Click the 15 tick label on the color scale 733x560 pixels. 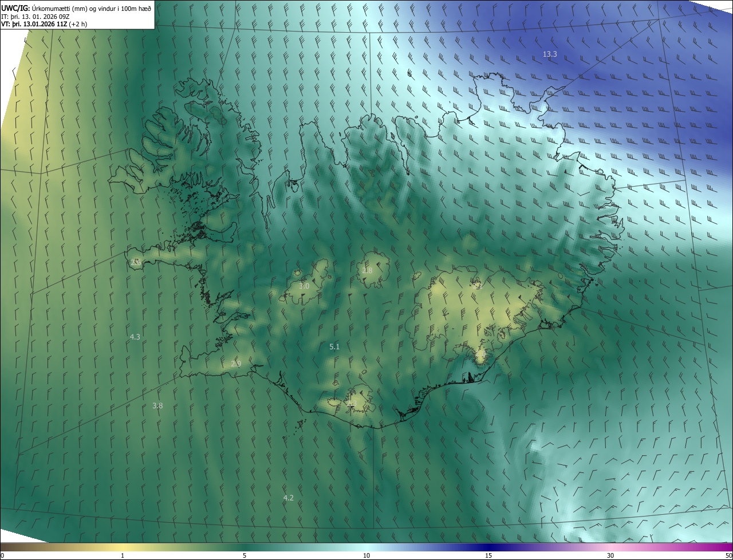point(488,555)
